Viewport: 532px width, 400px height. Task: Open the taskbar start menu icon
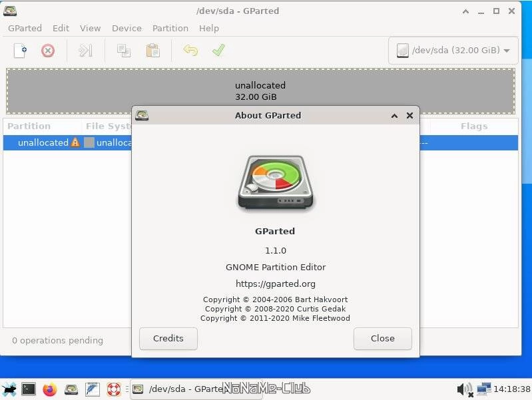[9, 389]
